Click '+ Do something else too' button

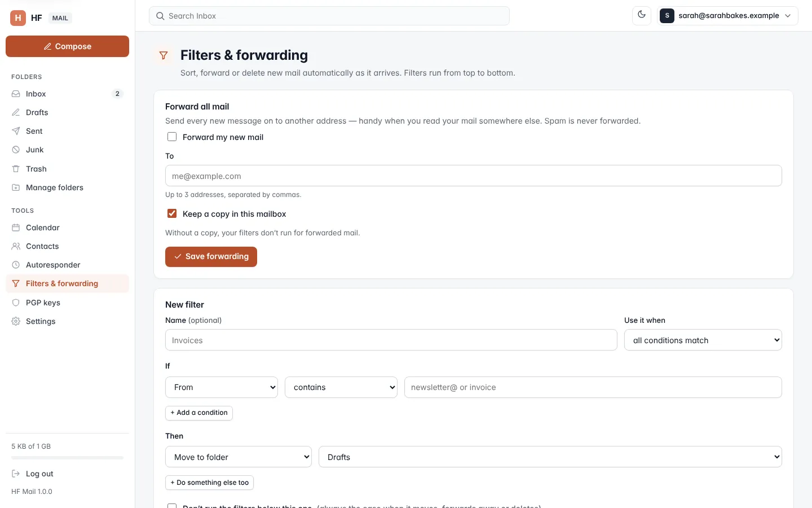click(x=209, y=483)
